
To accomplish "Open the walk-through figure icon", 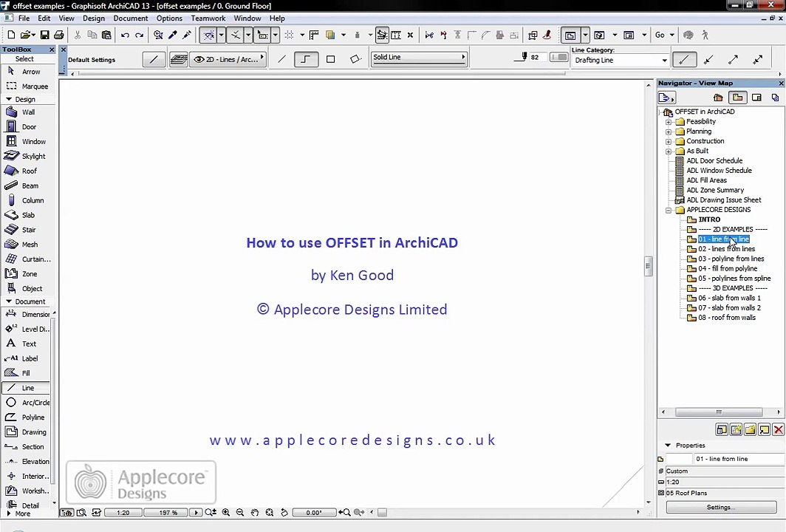I will [x=705, y=35].
